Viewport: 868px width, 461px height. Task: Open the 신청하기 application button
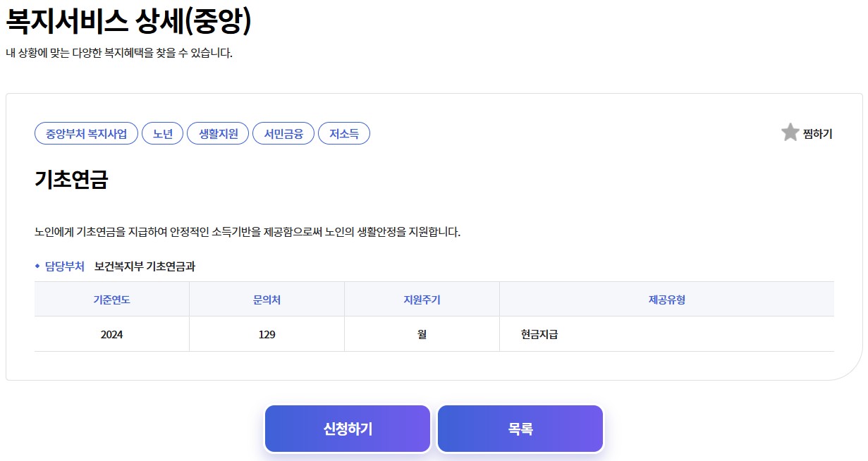coord(347,428)
